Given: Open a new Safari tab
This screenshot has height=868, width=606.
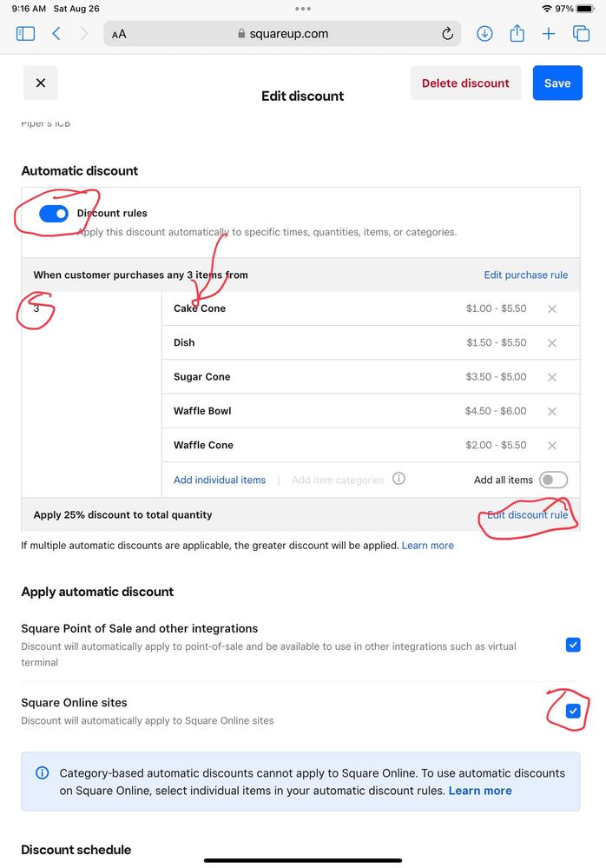Looking at the screenshot, I should (549, 34).
